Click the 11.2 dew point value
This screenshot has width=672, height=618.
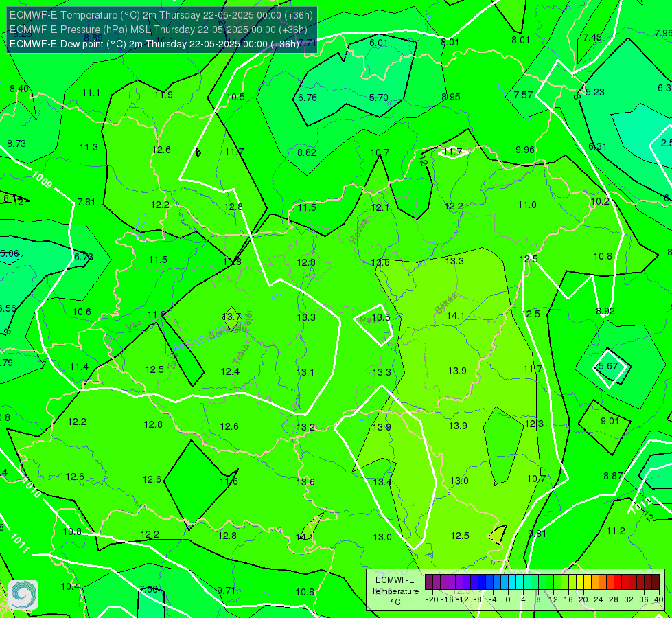[616, 531]
